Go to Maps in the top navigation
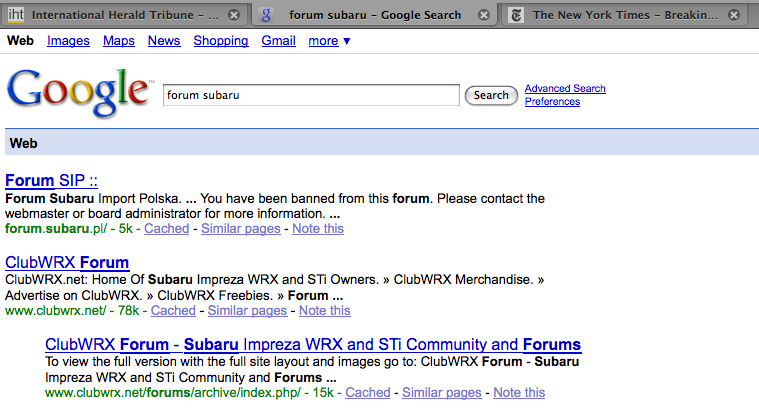Screen dimensions: 759x417 click(118, 41)
